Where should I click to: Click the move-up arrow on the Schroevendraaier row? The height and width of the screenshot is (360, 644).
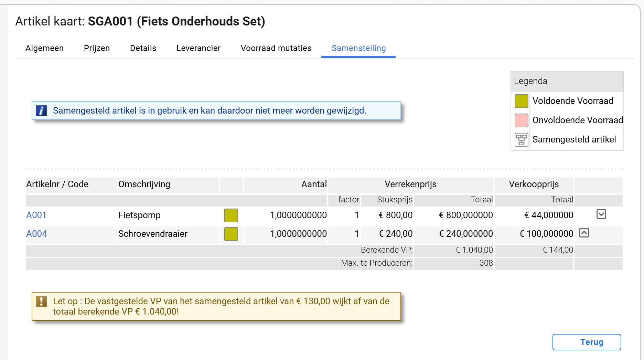[584, 233]
